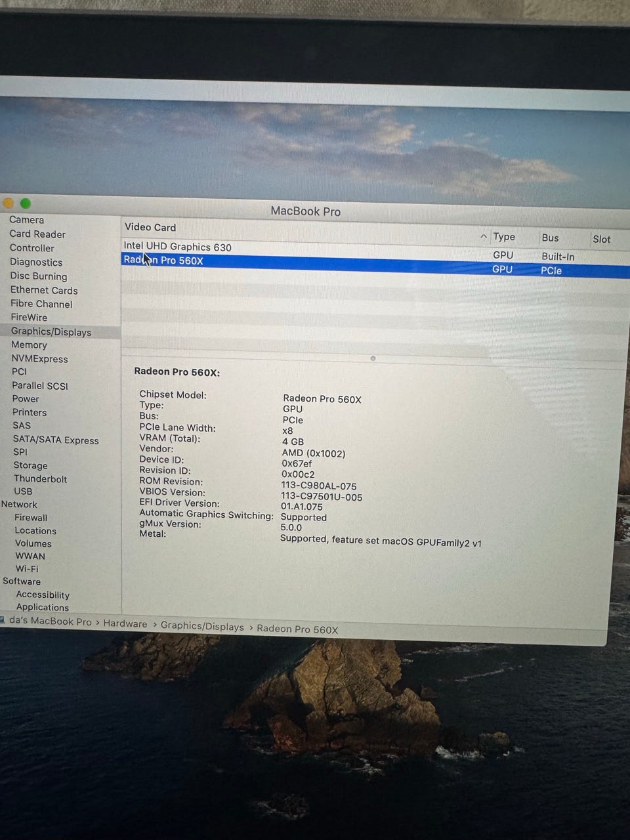
Task: Click MacBook Pro in path bar
Action: pos(51,621)
